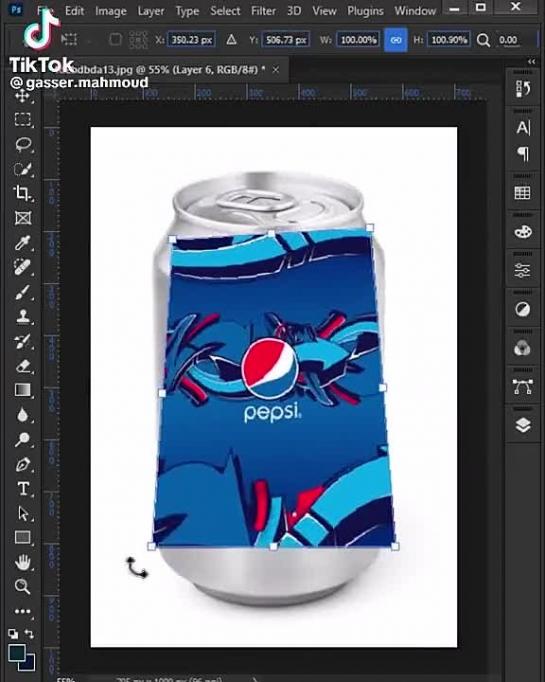Choose the Hand tool
This screenshot has height=682, width=545.
tap(23, 562)
